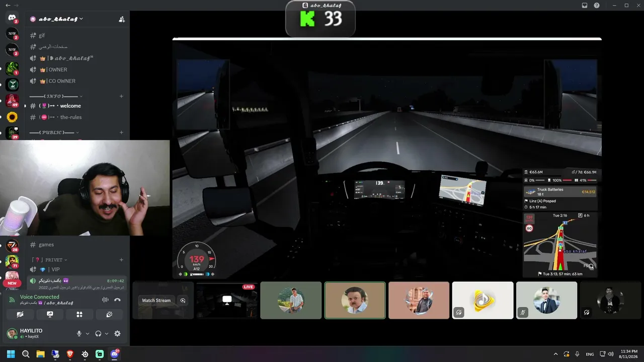Viewport: 644px width, 362px height.
Task: Open Discord inbox in title bar
Action: 585,5
